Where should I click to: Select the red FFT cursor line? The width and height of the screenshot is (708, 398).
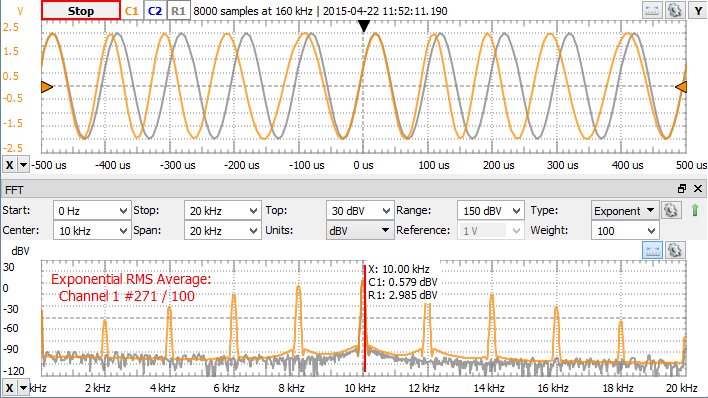pyautogui.click(x=365, y=318)
